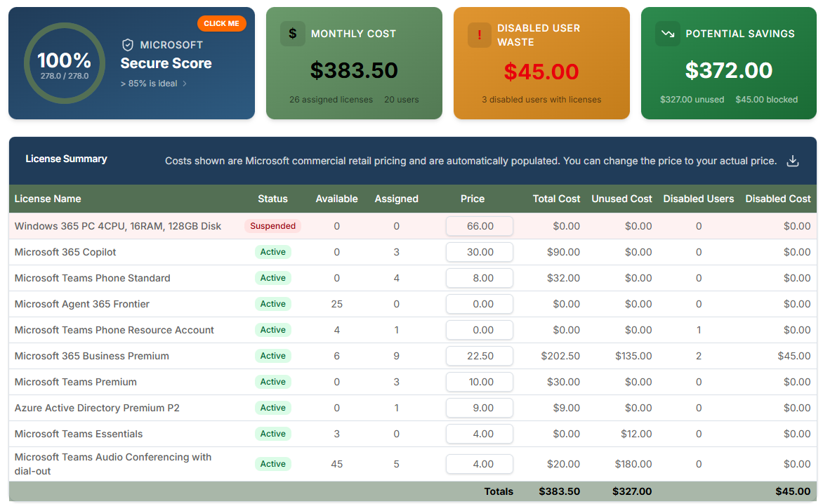Click the Unused Cost column header
823x504 pixels.
pyautogui.click(x=621, y=199)
